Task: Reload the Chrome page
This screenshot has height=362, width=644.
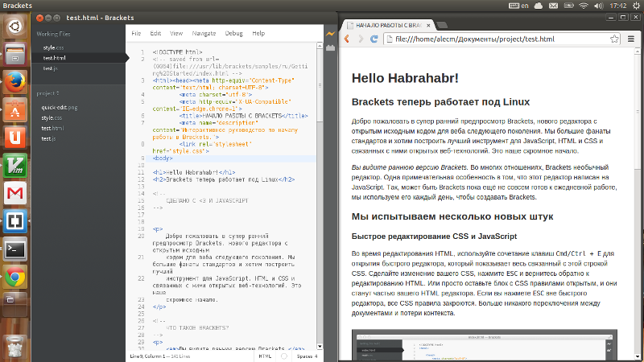Action: coord(374,39)
